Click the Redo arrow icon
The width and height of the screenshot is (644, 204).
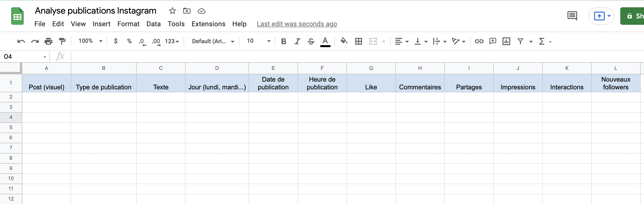pyautogui.click(x=35, y=41)
